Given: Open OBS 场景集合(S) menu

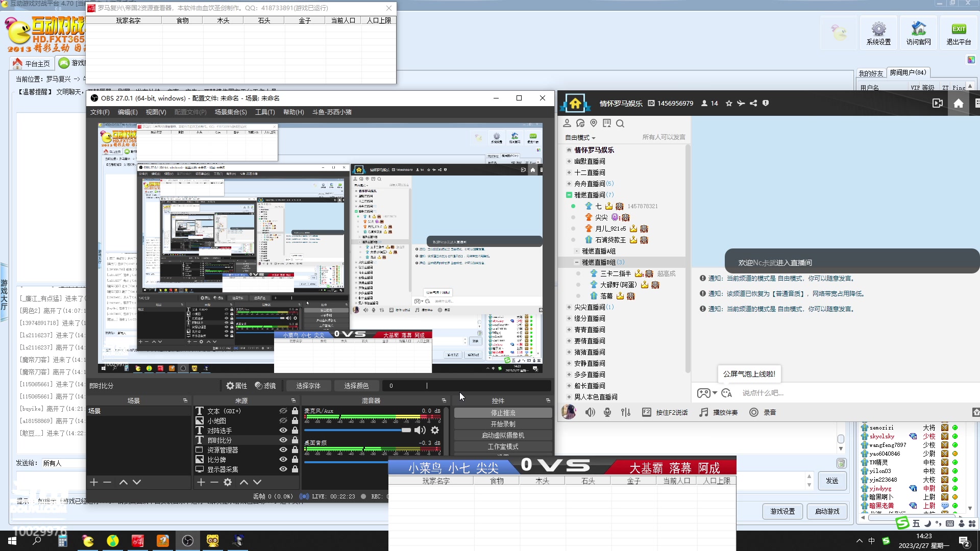Looking at the screenshot, I should click(231, 112).
